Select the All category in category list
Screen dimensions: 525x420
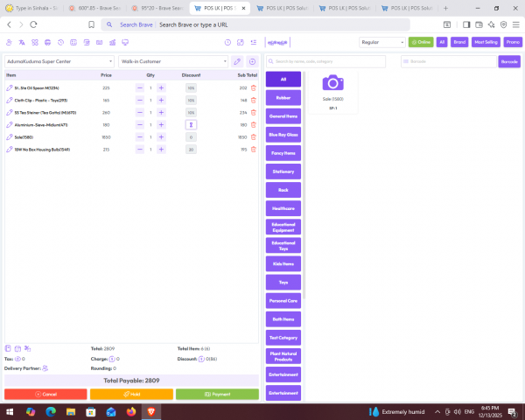pyautogui.click(x=283, y=80)
